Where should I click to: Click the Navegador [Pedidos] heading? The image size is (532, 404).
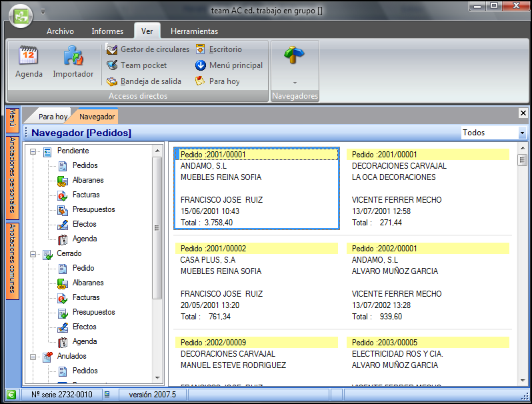81,133
